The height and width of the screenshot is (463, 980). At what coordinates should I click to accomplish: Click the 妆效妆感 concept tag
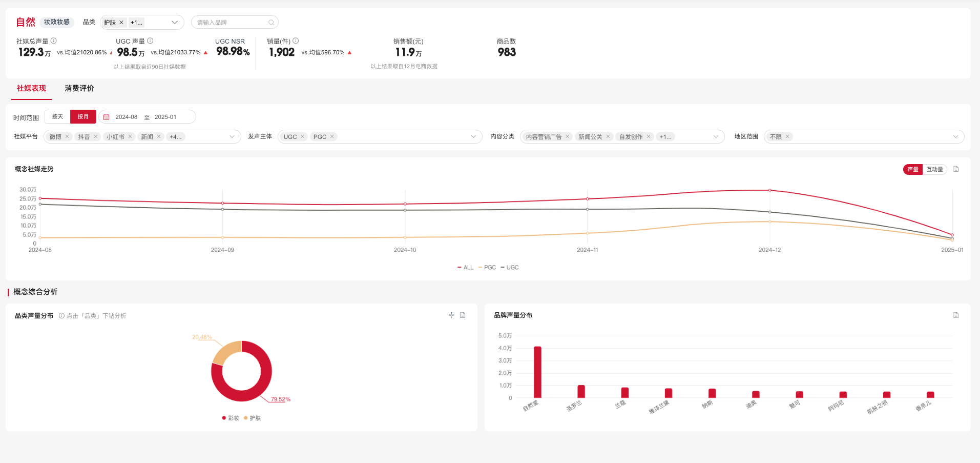click(x=57, y=22)
